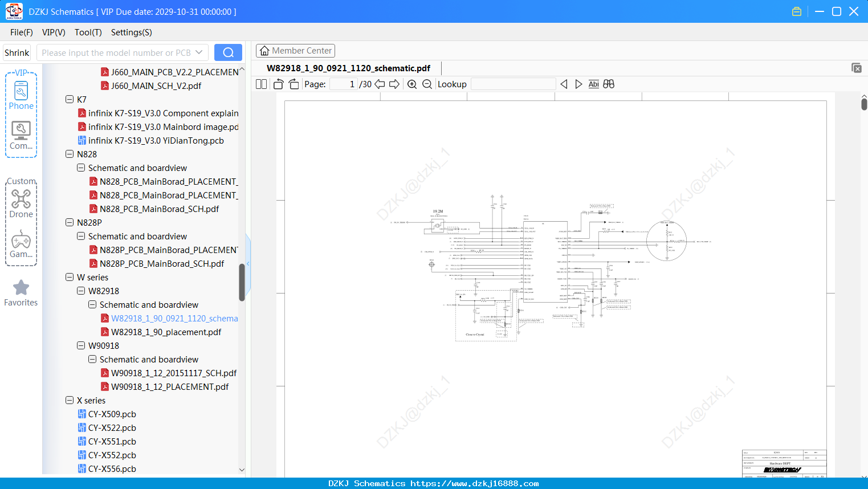Image resolution: width=868 pixels, height=489 pixels.
Task: Open the Drone category
Action: tap(21, 203)
